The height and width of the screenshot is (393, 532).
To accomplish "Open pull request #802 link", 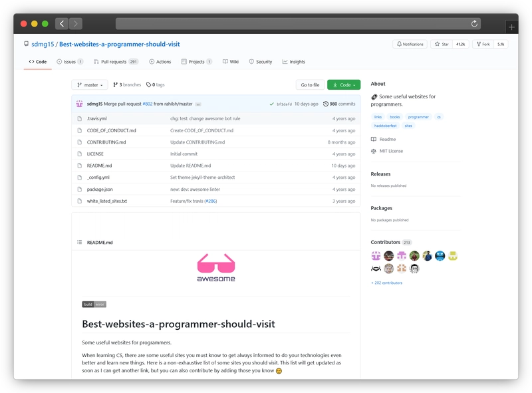I will point(148,104).
